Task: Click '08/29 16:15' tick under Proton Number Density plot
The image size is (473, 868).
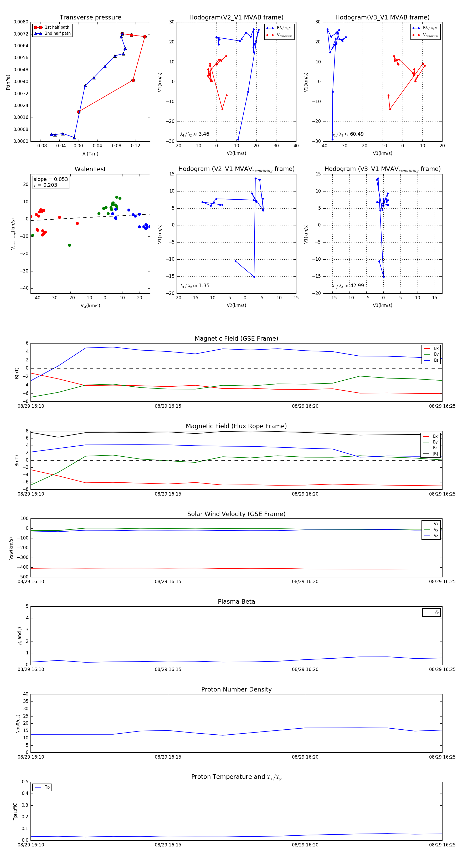Action: pos(168,757)
